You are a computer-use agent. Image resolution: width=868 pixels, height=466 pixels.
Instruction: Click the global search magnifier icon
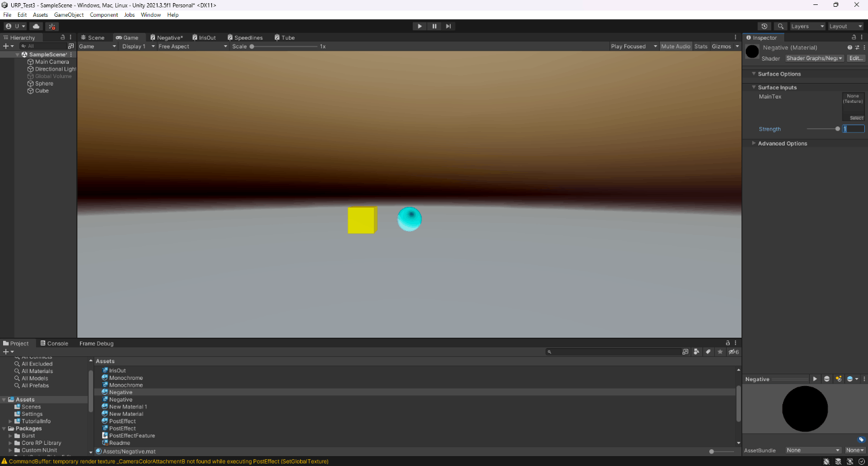781,26
